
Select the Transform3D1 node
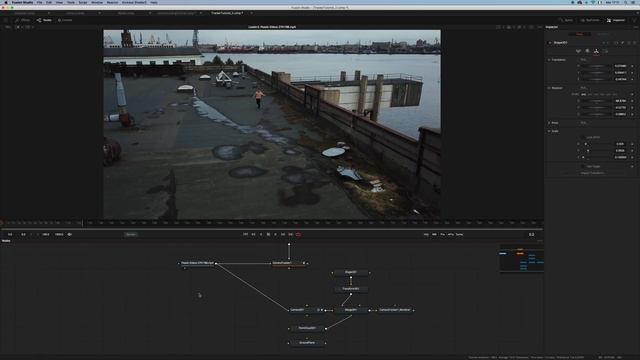(351, 289)
